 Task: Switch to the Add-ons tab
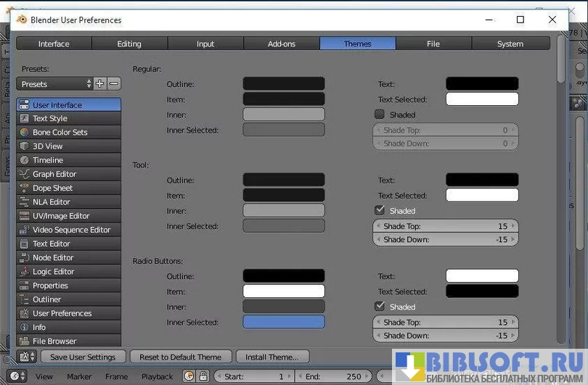tap(281, 44)
